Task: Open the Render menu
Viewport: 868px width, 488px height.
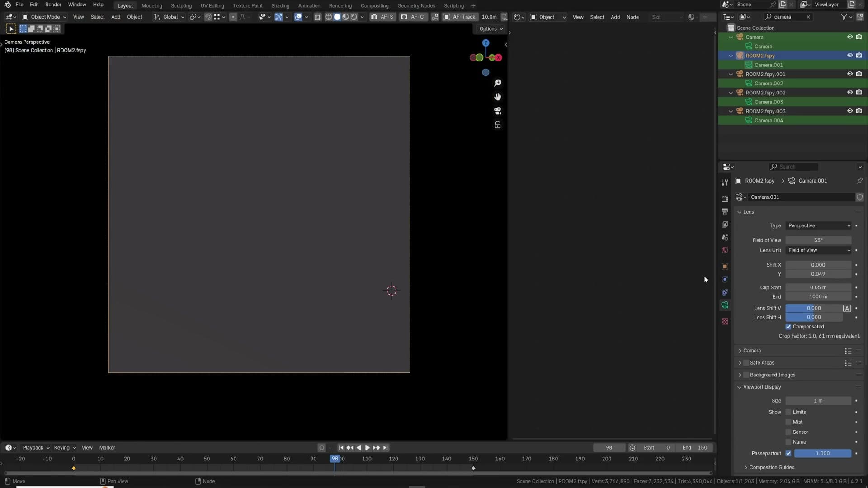Action: tap(53, 5)
